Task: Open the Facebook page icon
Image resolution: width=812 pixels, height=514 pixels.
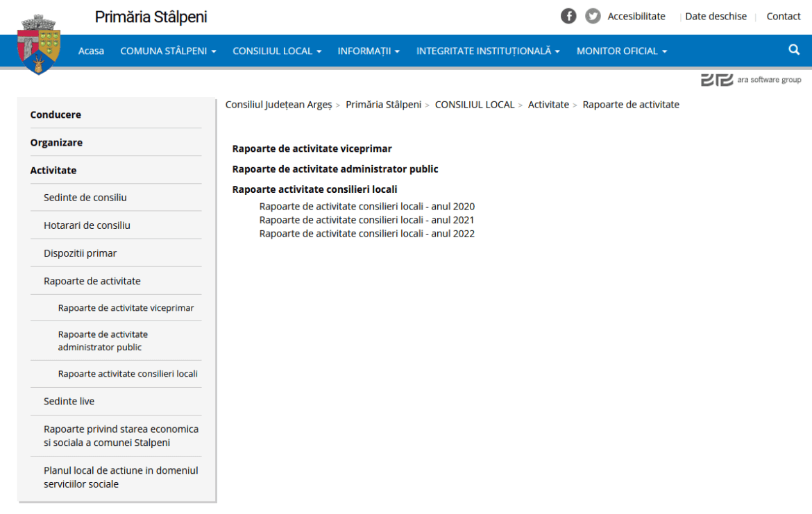Action: click(x=568, y=16)
